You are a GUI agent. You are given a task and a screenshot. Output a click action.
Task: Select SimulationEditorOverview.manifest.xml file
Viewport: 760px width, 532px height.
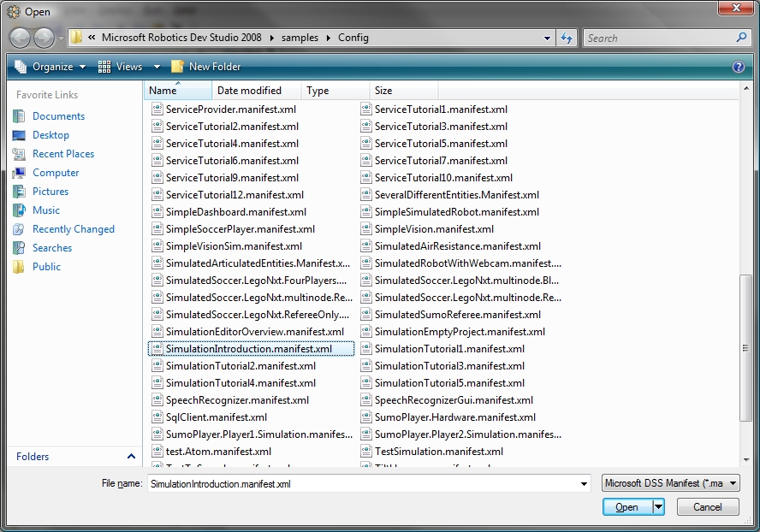(x=247, y=332)
